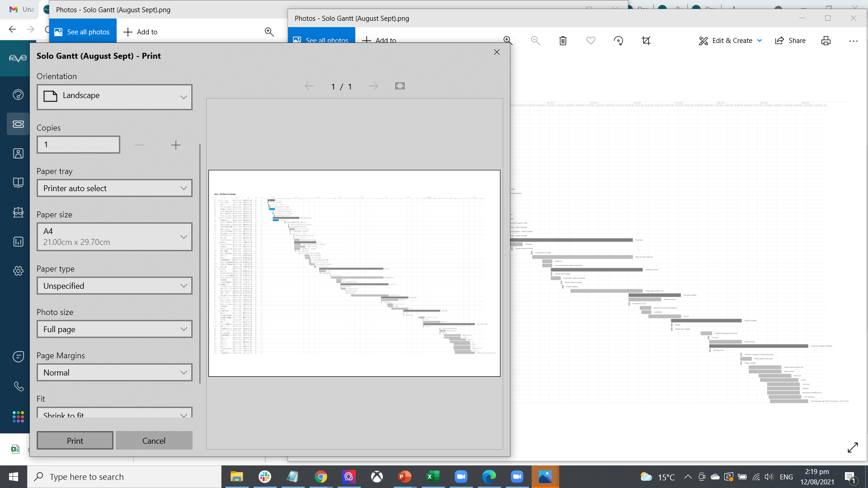Select the Copies input field
868x488 pixels.
coord(78,144)
